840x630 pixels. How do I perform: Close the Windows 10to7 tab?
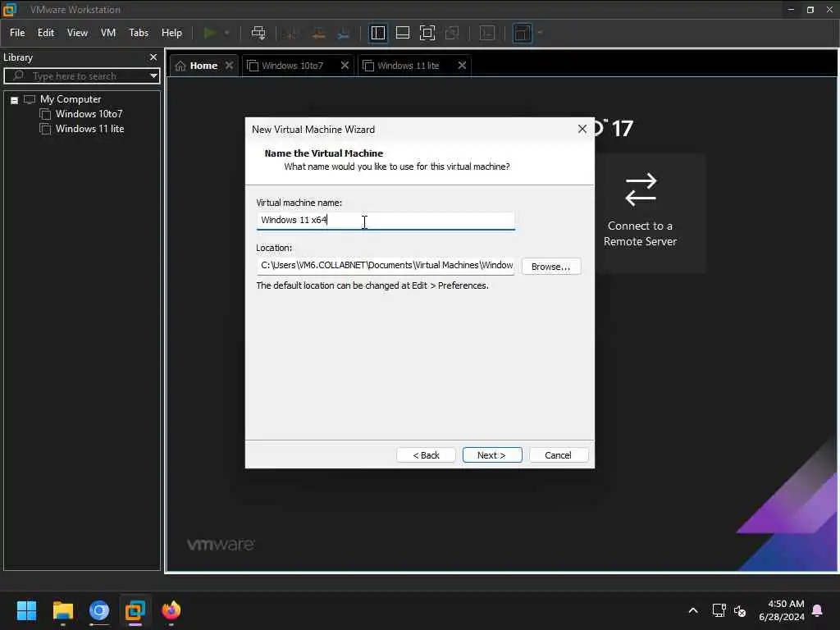coord(345,66)
